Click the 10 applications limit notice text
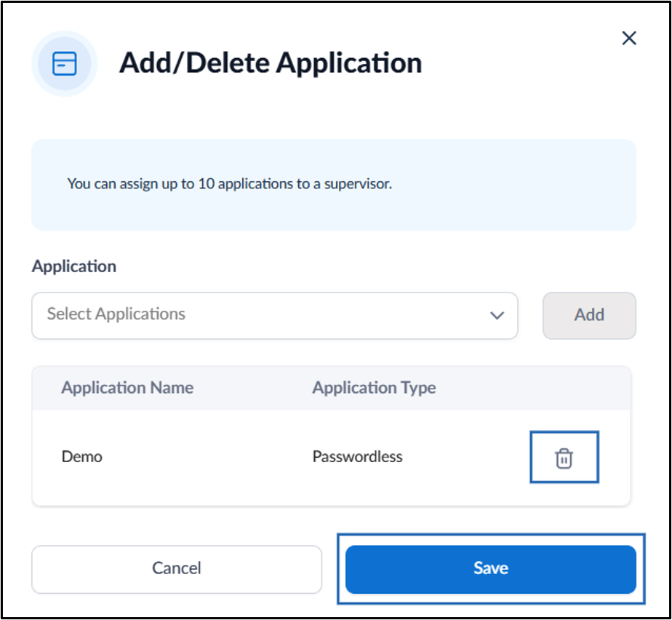 (229, 184)
